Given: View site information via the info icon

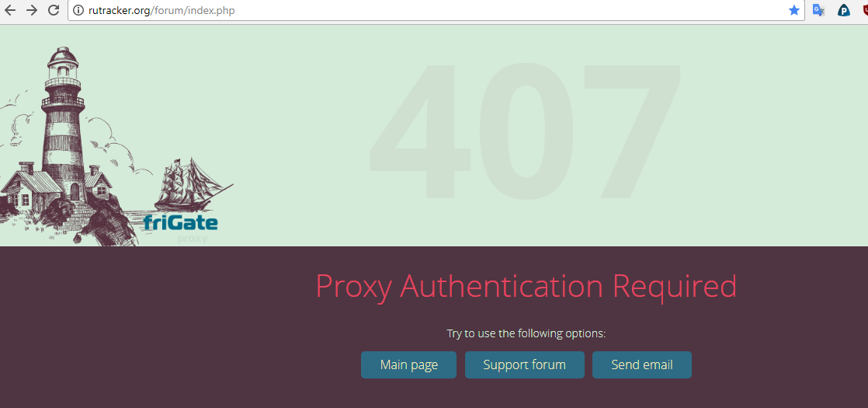Looking at the screenshot, I should click(x=78, y=11).
